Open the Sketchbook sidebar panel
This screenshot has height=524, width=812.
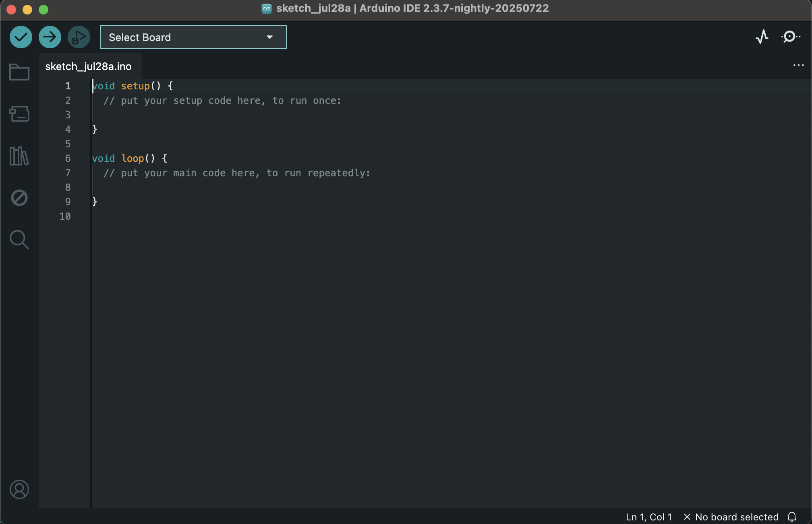point(19,72)
